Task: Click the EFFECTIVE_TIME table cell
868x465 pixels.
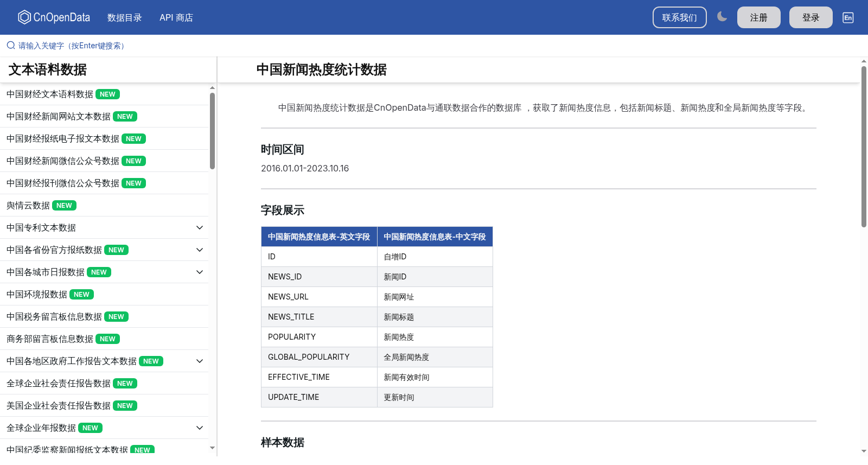Action: click(x=319, y=377)
